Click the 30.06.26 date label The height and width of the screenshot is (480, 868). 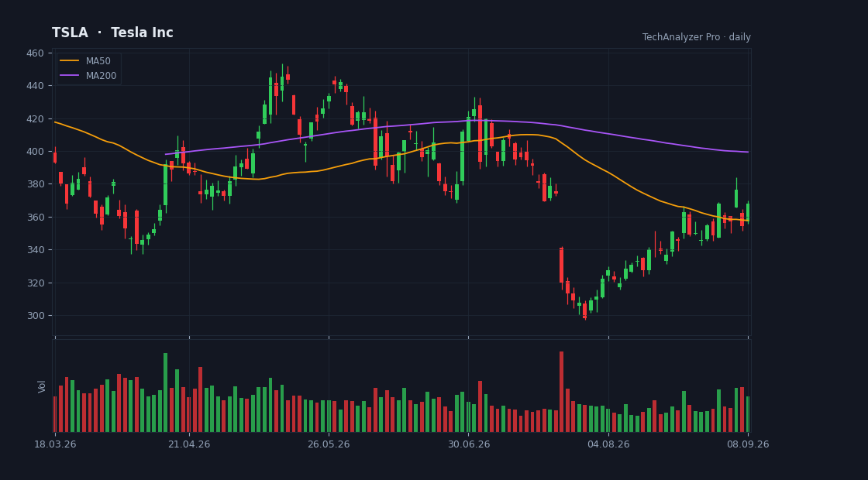[468, 444]
